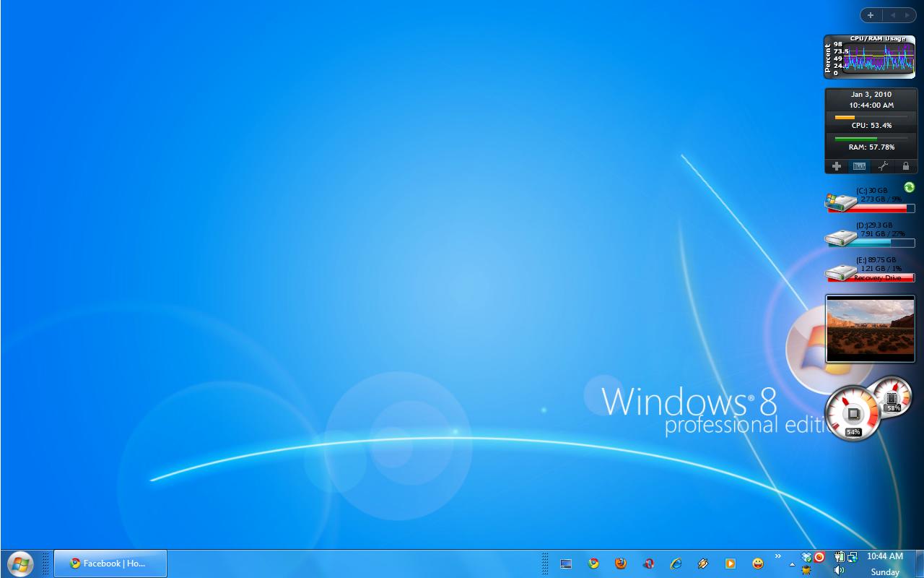Click the Show desktop strip after the clock
The image size is (924, 578).
pyautogui.click(x=918, y=564)
